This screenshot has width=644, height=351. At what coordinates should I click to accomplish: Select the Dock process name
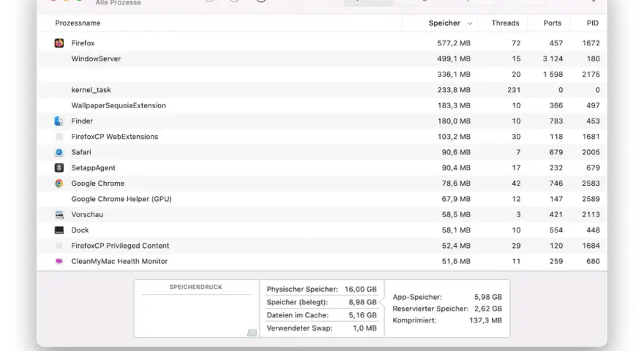[80, 230]
